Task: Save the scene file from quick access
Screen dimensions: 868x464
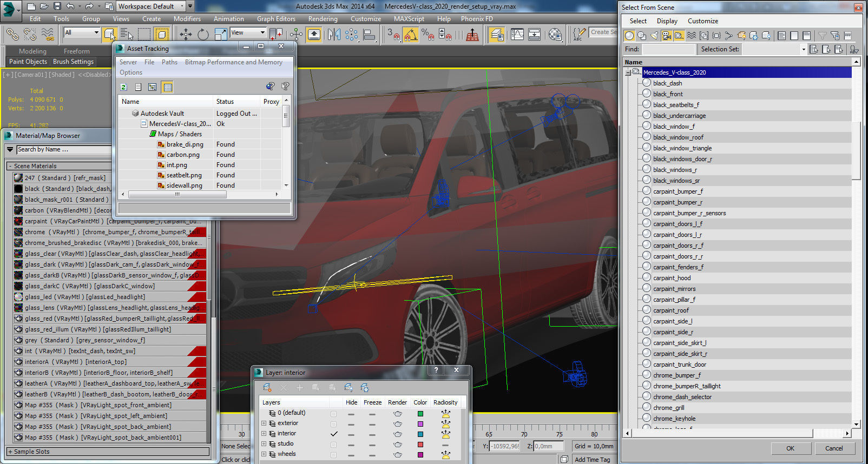Action: 57,6
